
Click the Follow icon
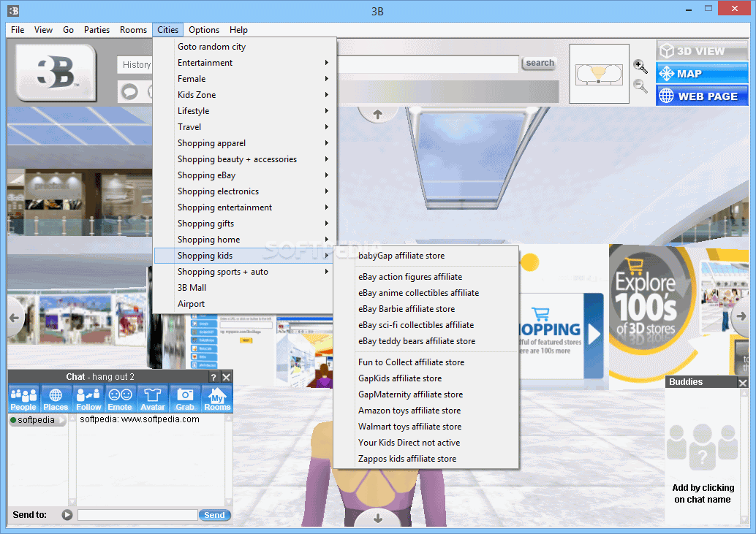(x=88, y=399)
